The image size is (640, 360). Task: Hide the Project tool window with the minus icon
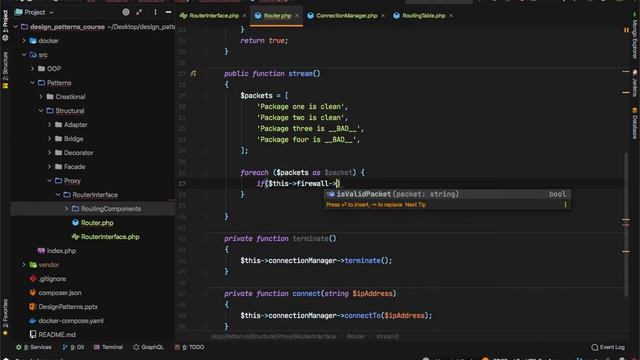[x=168, y=12]
